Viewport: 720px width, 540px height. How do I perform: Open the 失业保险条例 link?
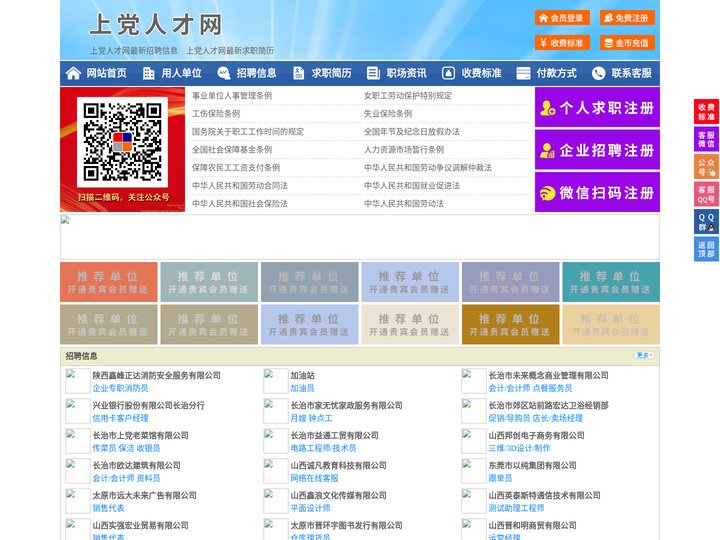click(x=388, y=113)
